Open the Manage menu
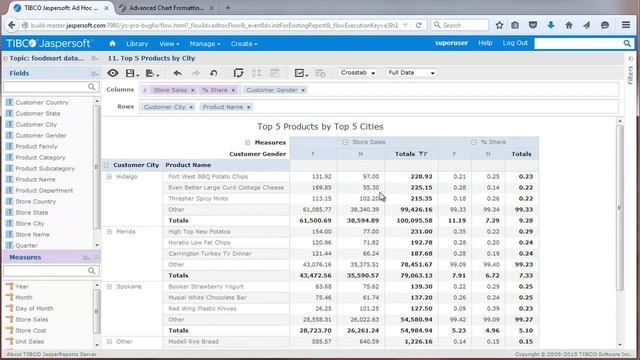 tap(204, 44)
